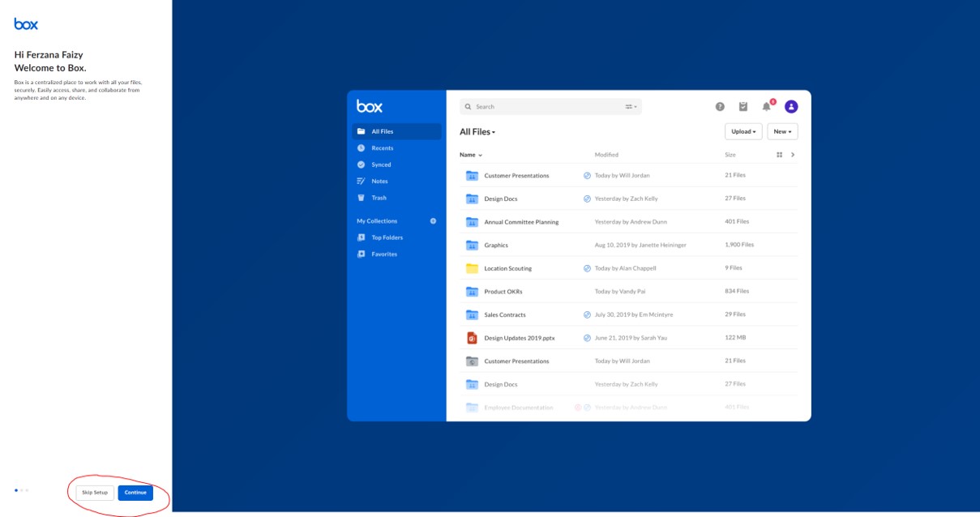
Task: Open the help question mark icon in the preview
Action: click(x=720, y=106)
